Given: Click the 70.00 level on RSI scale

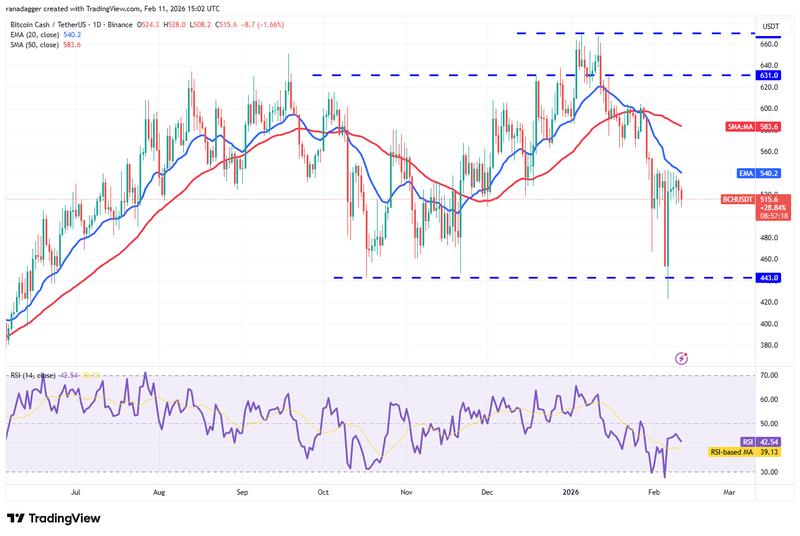Looking at the screenshot, I should pos(770,375).
